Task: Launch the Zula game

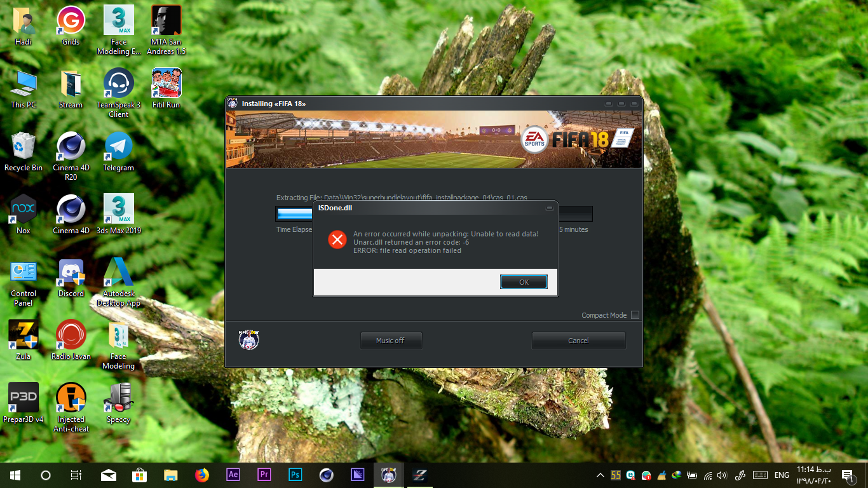Action: pos(24,340)
